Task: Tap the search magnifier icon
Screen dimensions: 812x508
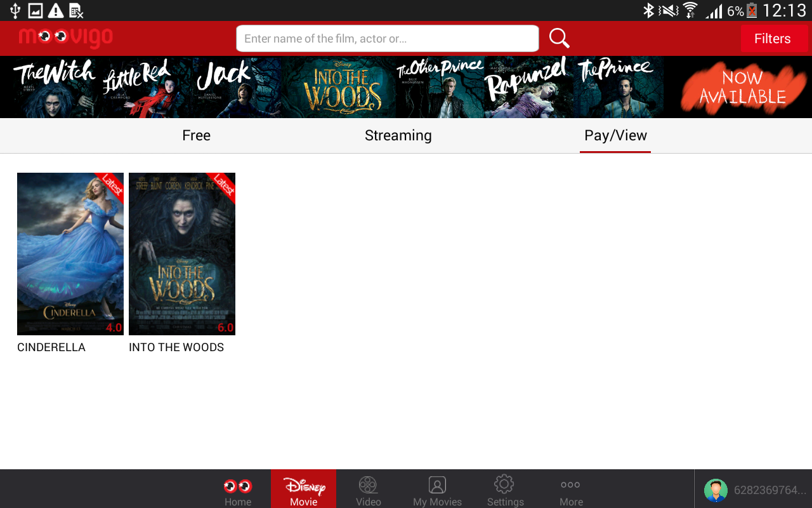Action: click(x=559, y=38)
